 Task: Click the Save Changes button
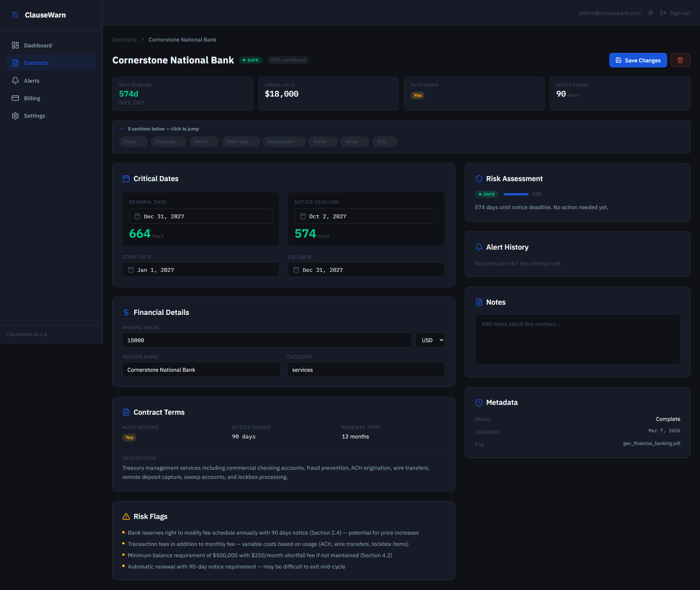tap(638, 60)
